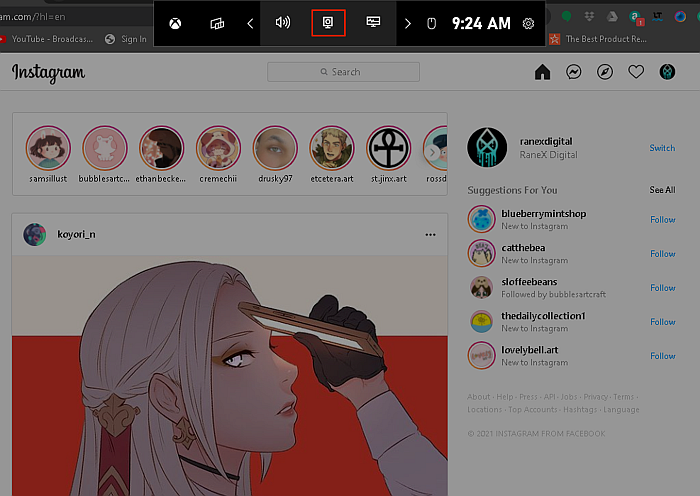The width and height of the screenshot is (700, 496).
Task: Open the Hashtags footer link
Action: point(580,409)
